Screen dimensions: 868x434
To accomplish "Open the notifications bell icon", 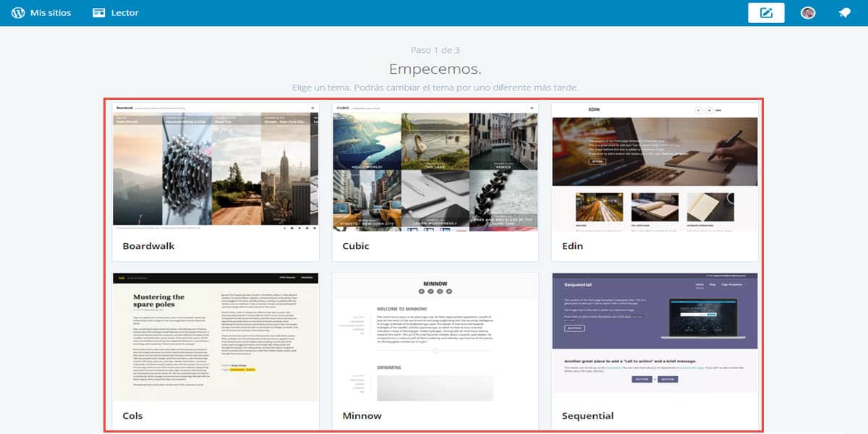I will [843, 13].
